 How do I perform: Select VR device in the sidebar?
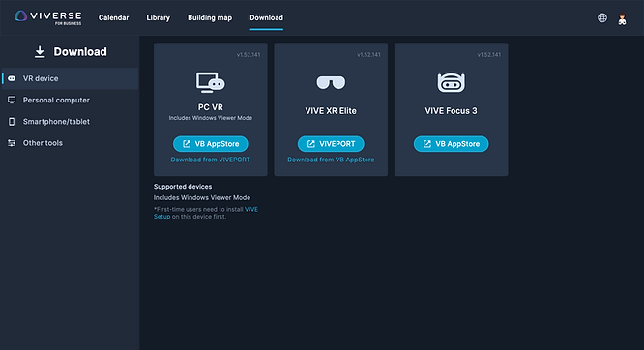click(71, 78)
